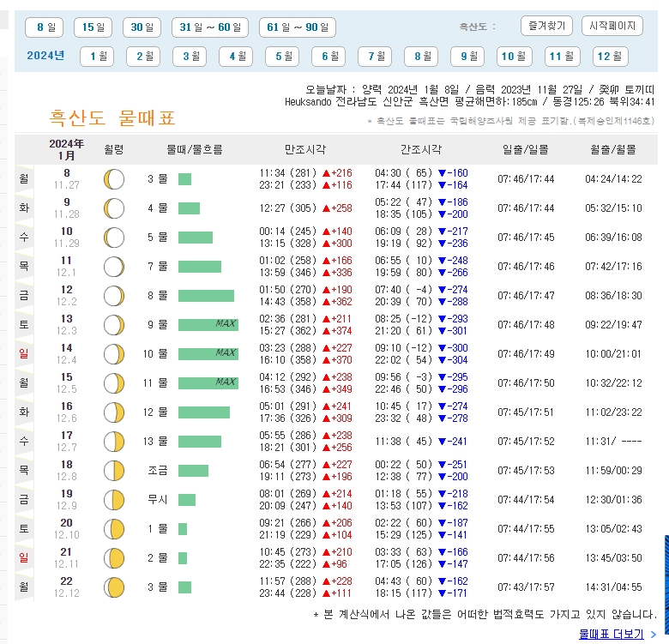Click the blue -304 low tide value
Screen dimensions: 669x644
453,360
